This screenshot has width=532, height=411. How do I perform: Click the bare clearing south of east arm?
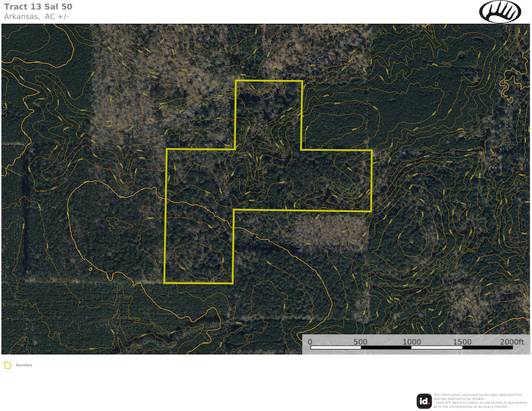[x=331, y=231]
